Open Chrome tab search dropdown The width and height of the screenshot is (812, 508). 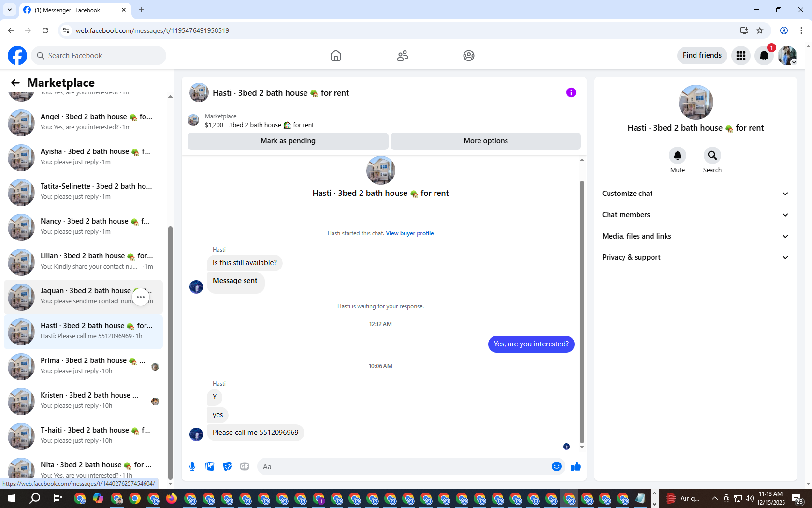[x=10, y=10]
